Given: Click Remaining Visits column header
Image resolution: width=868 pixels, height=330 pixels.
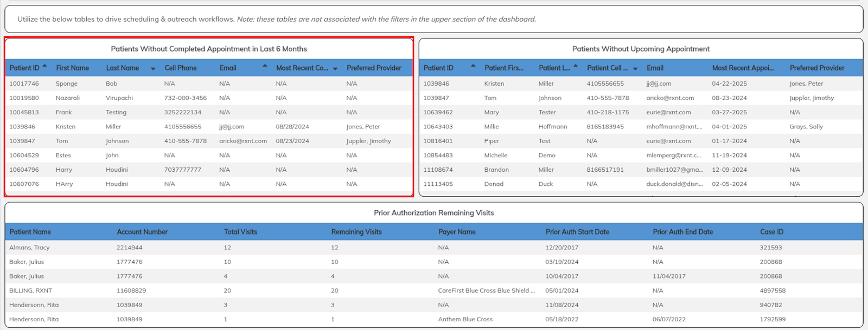Looking at the screenshot, I should (x=356, y=231).
